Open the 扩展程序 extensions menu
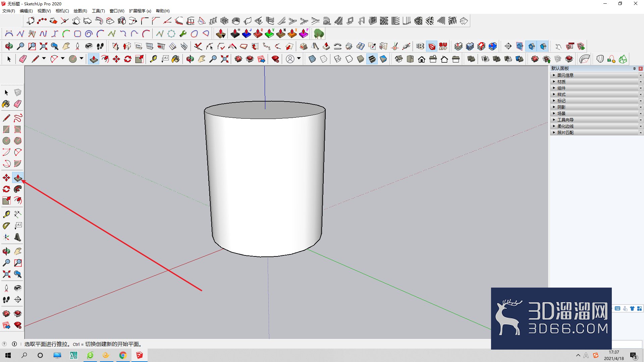 140,11
